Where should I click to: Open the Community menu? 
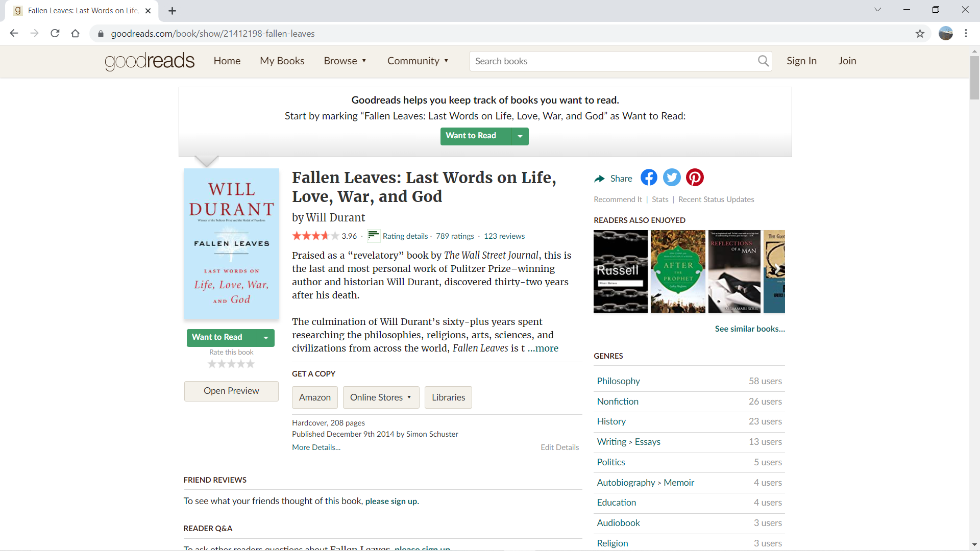(x=418, y=61)
